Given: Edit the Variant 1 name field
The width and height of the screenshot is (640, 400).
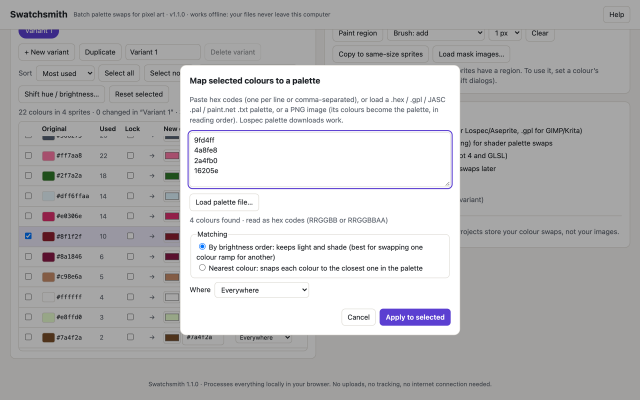Looking at the screenshot, I should (163, 52).
